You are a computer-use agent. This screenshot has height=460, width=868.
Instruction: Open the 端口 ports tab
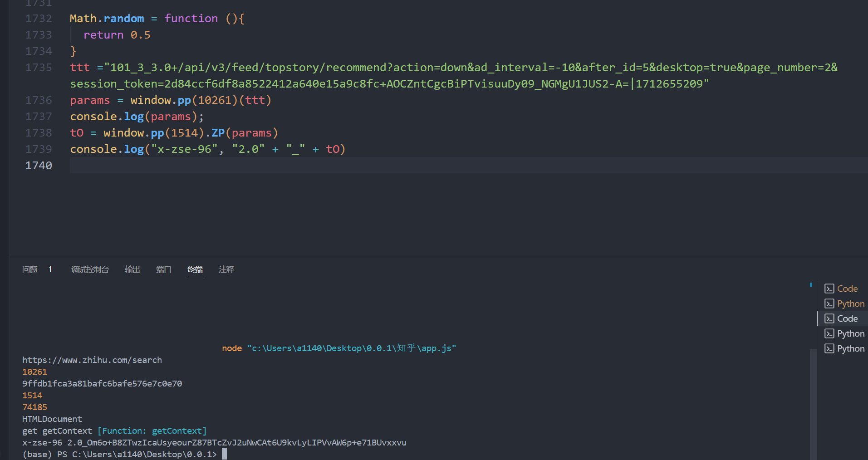[x=164, y=269]
